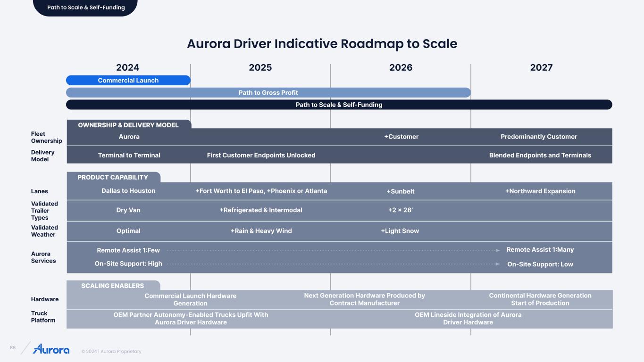The width and height of the screenshot is (644, 362).
Task: Click the '+Rain & Heavy Wind' entry
Action: pos(261,231)
